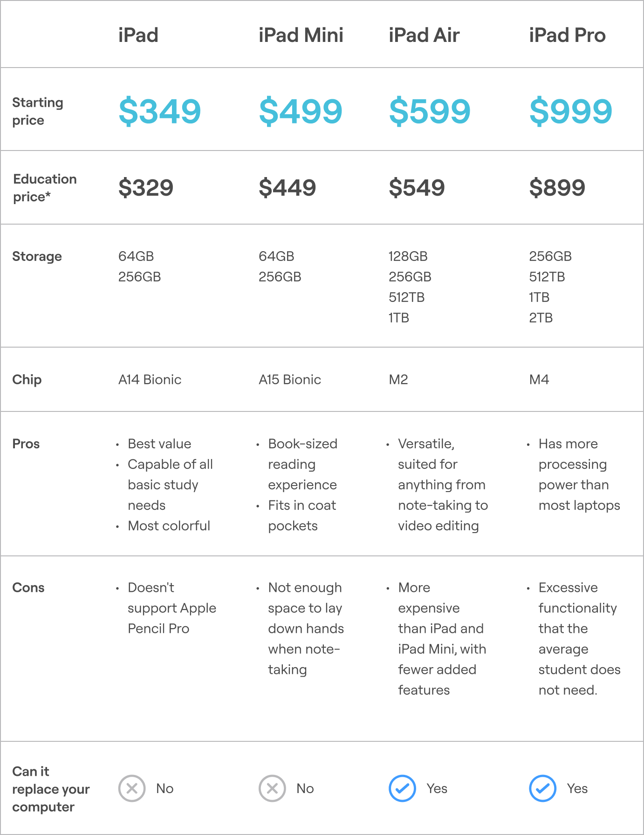
Task: Click the M4 chip text
Action: coord(539,380)
